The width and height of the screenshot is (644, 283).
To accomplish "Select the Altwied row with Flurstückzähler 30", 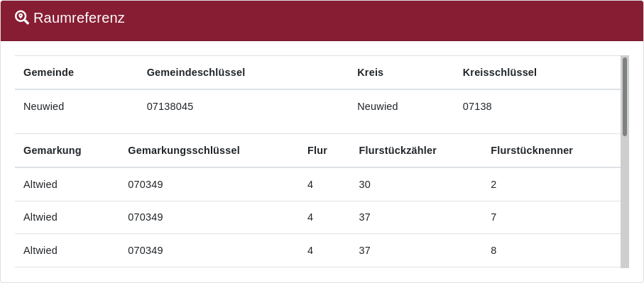I will coord(317,184).
